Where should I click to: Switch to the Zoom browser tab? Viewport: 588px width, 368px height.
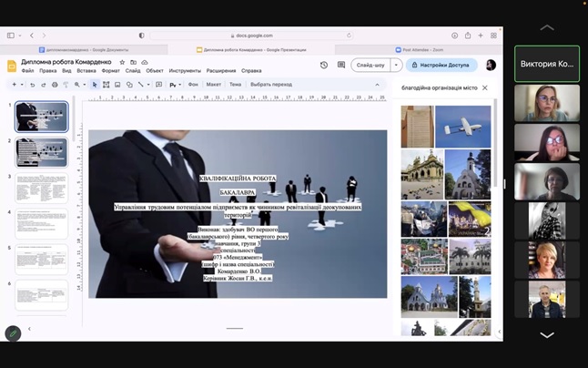click(419, 49)
